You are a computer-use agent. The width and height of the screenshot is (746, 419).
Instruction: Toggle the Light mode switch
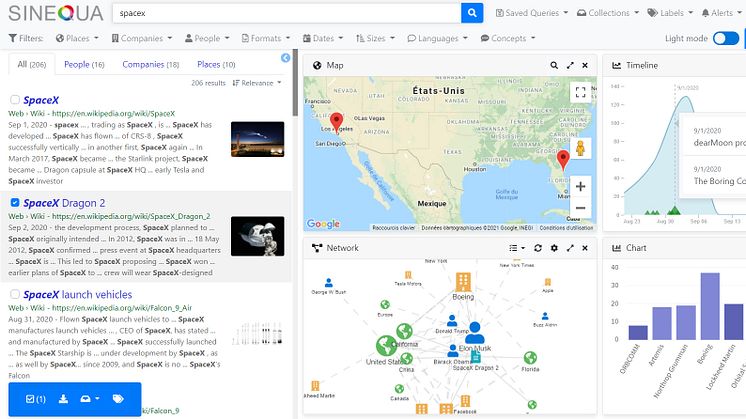click(x=726, y=38)
